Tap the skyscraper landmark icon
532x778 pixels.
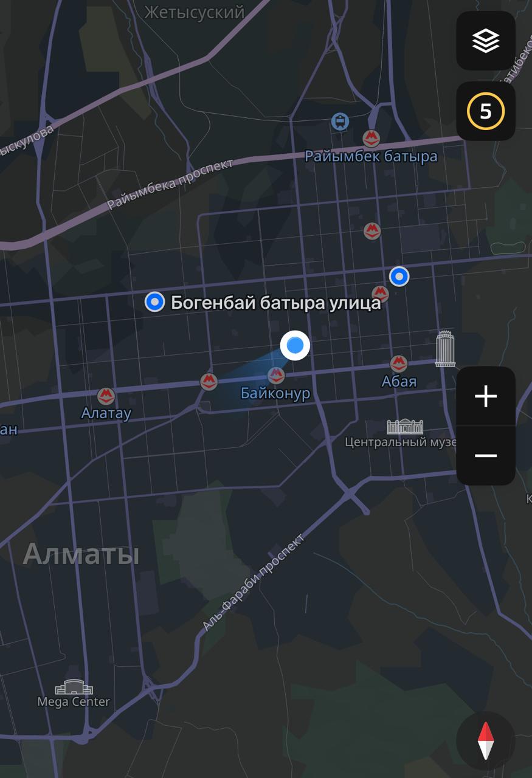click(446, 348)
